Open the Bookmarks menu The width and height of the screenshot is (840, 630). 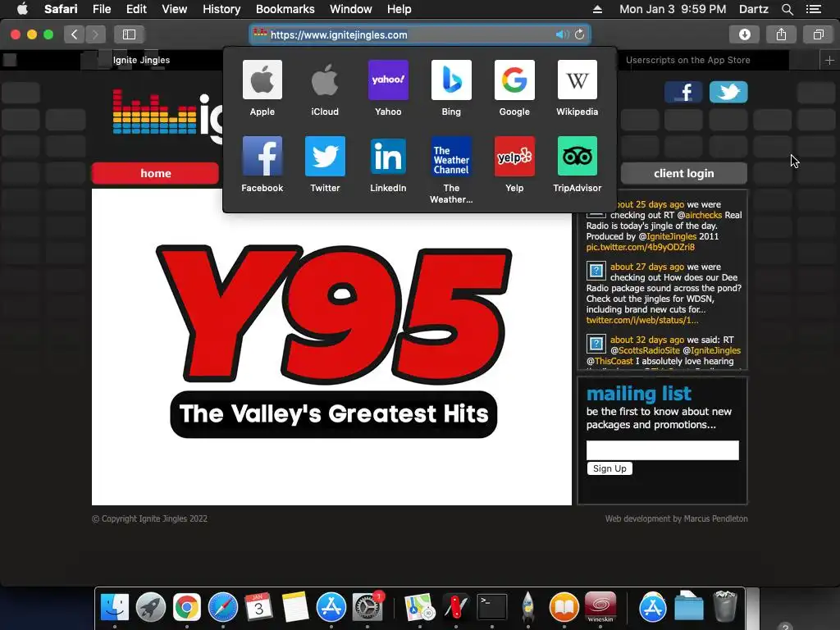[285, 9]
